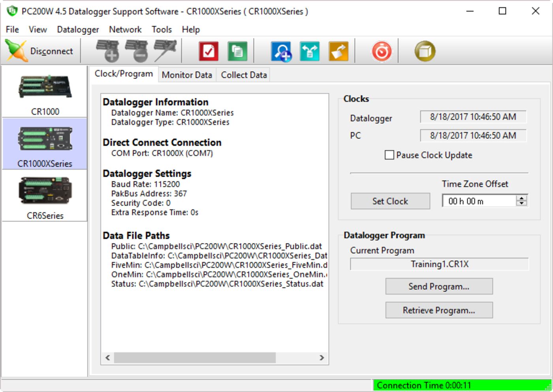
Task: Click the 'PakBus Address: 367' line
Action: click(x=149, y=194)
